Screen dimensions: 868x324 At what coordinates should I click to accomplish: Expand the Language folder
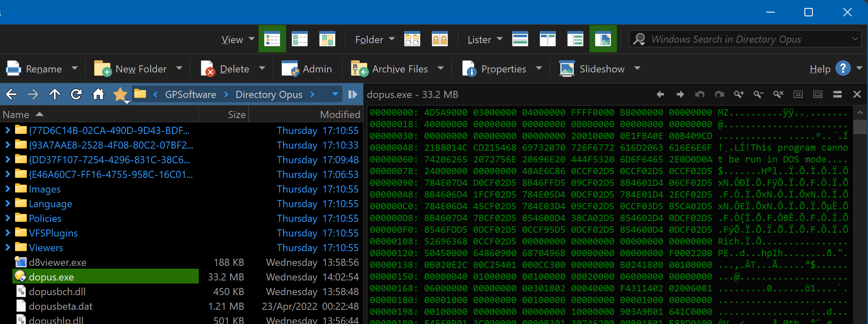click(x=8, y=203)
